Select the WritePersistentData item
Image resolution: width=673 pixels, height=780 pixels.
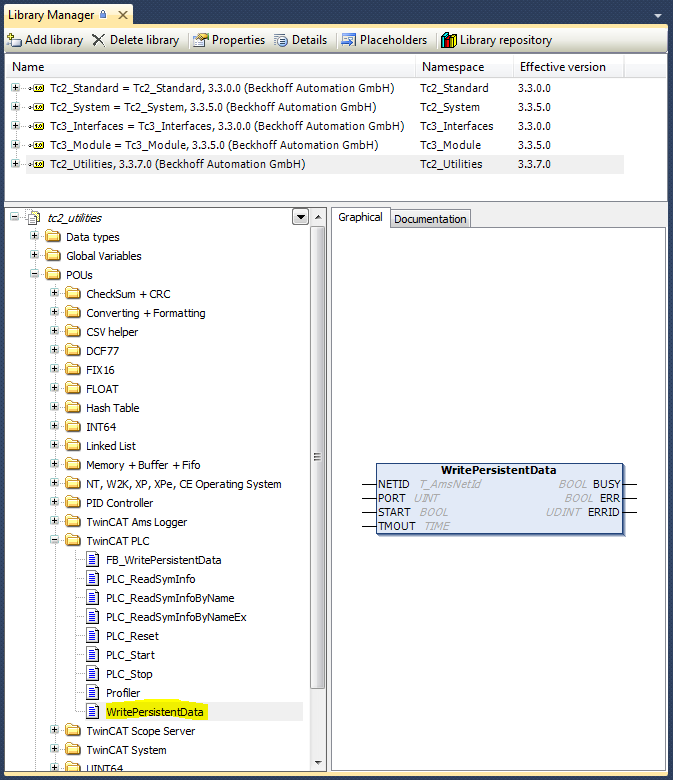coord(155,712)
